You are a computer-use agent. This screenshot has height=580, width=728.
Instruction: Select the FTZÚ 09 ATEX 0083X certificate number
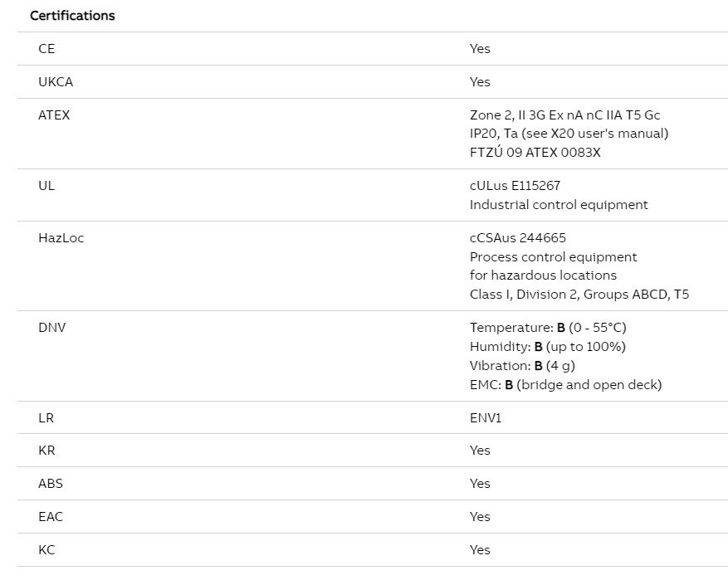point(535,152)
